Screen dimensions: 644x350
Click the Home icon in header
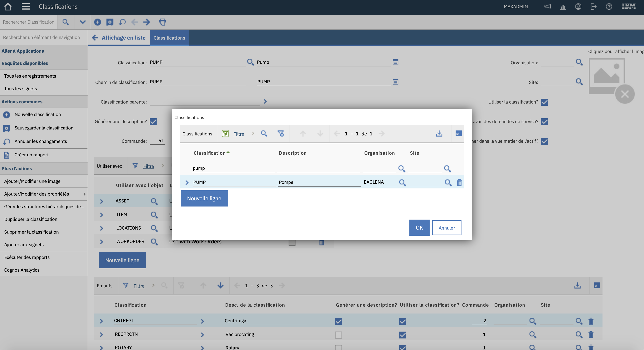click(8, 7)
